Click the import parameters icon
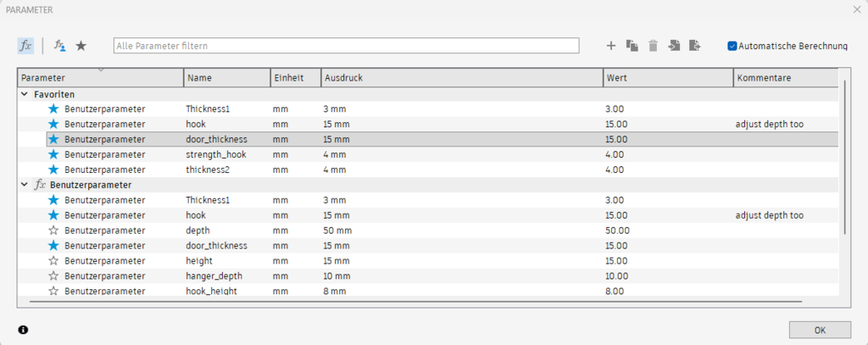Image resolution: width=868 pixels, height=345 pixels. click(674, 46)
